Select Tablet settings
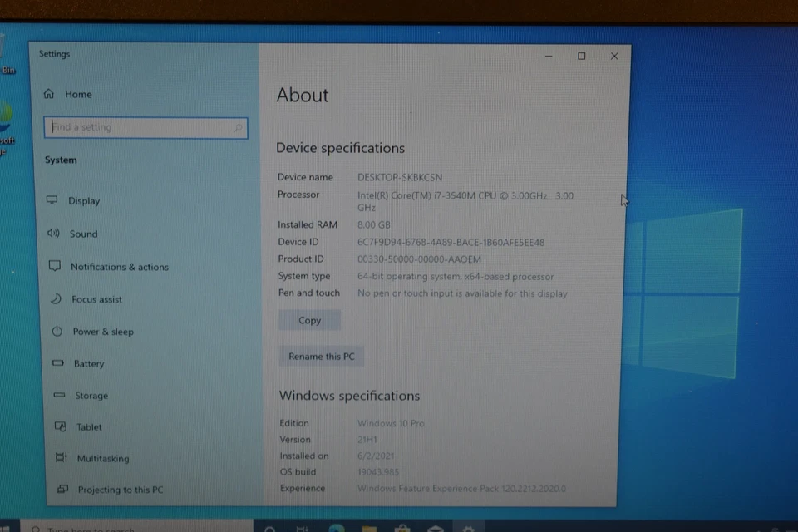The width and height of the screenshot is (798, 532). pos(89,426)
